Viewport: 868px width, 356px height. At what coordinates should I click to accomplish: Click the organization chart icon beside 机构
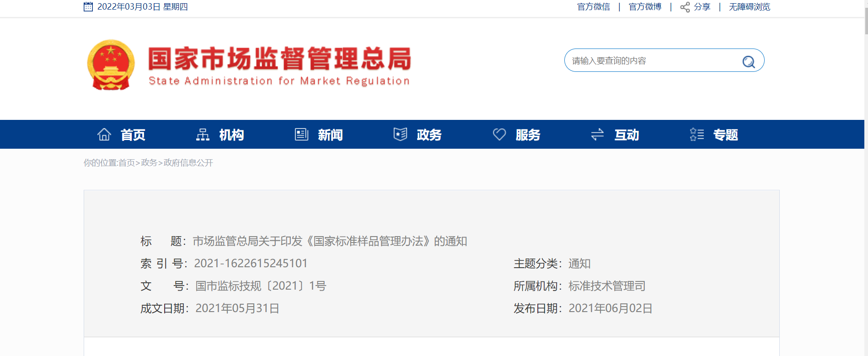click(203, 135)
